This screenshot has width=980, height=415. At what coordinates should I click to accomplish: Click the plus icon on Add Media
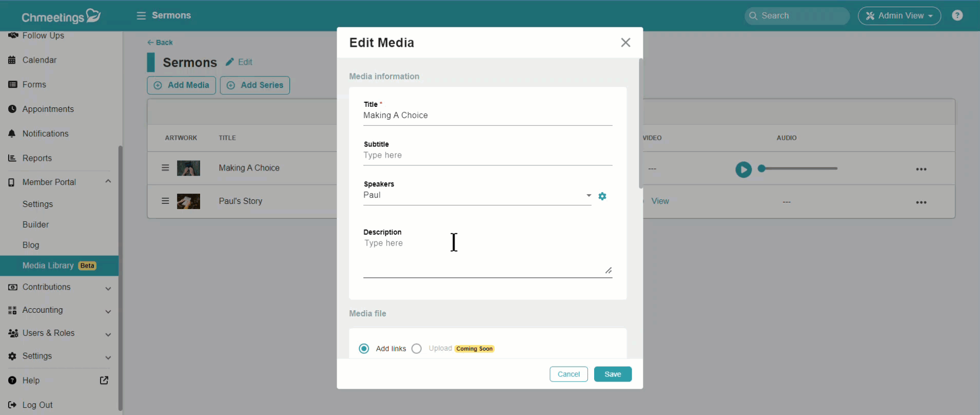coord(158,85)
